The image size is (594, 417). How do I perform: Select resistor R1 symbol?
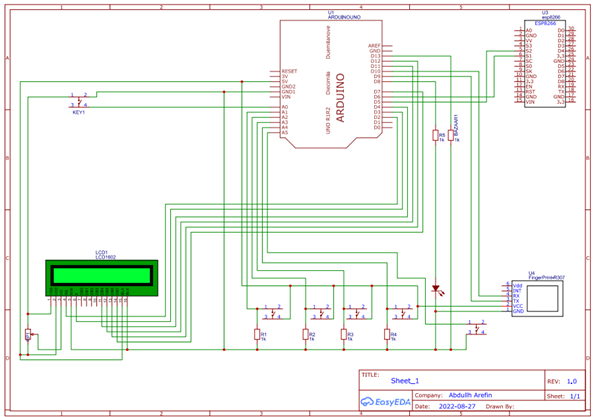[257, 334]
